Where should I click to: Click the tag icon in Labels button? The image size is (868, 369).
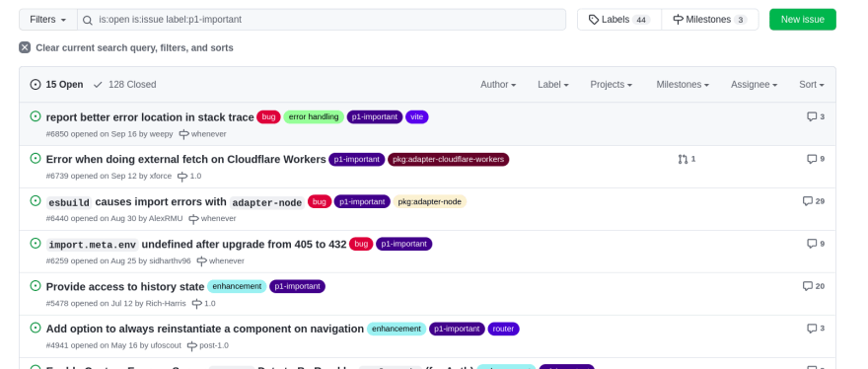pyautogui.click(x=594, y=20)
